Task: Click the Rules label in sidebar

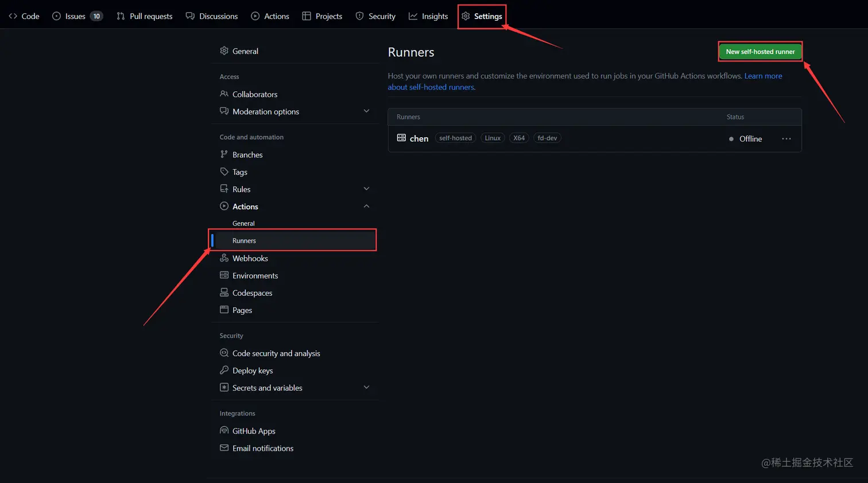Action: click(x=241, y=189)
